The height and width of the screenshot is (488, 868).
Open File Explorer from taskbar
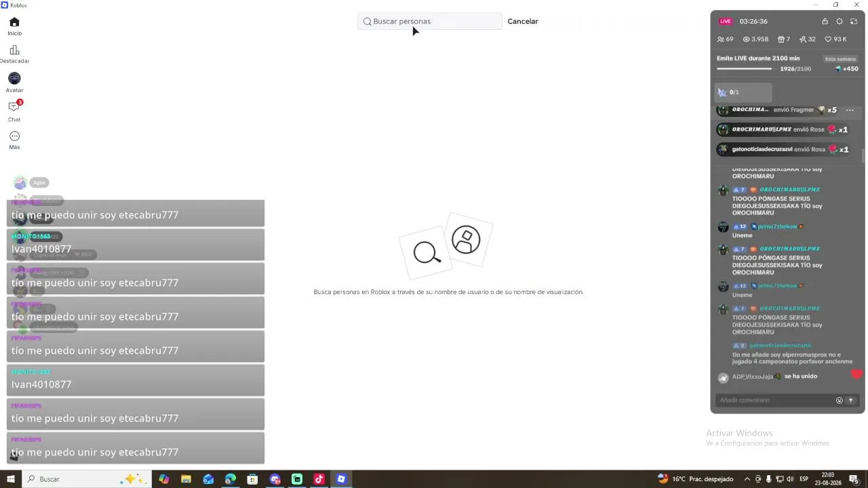(186, 479)
